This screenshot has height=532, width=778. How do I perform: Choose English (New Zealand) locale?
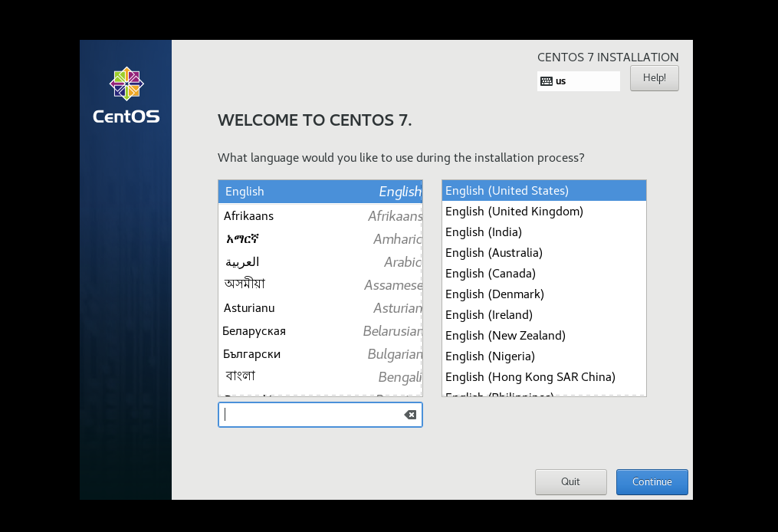pos(544,336)
